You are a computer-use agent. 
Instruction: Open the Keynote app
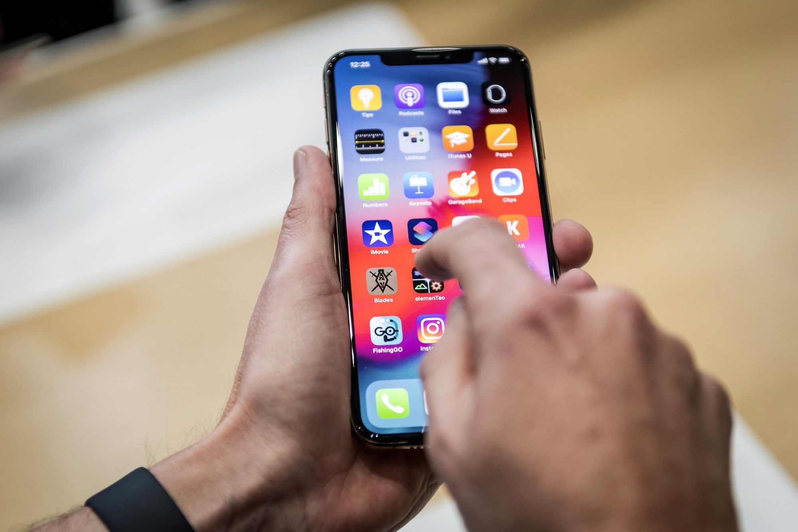click(x=416, y=193)
